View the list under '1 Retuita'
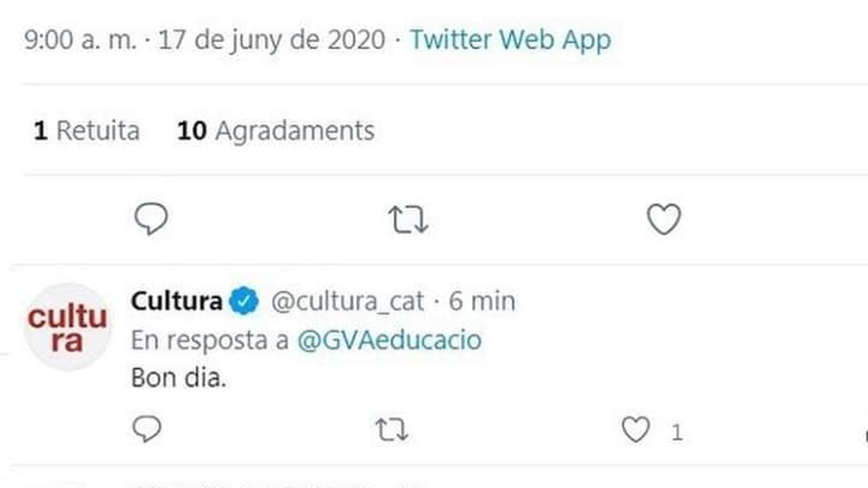The image size is (868, 488). [87, 131]
